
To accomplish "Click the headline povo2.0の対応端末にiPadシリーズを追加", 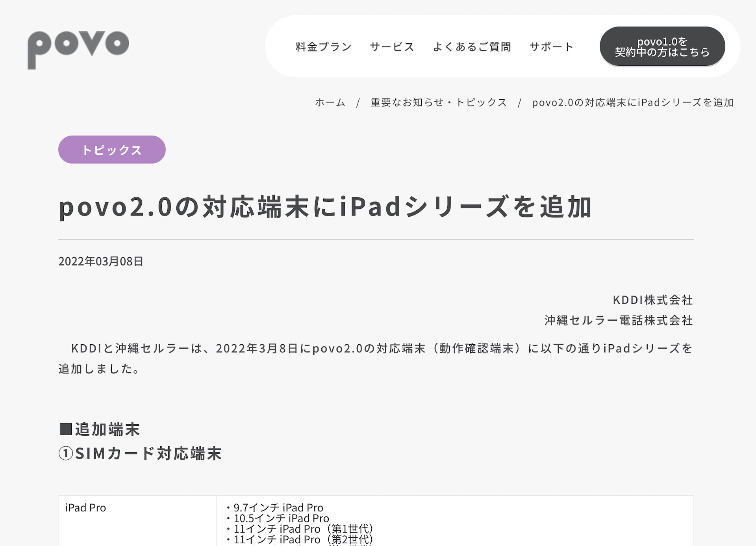I will [x=325, y=207].
